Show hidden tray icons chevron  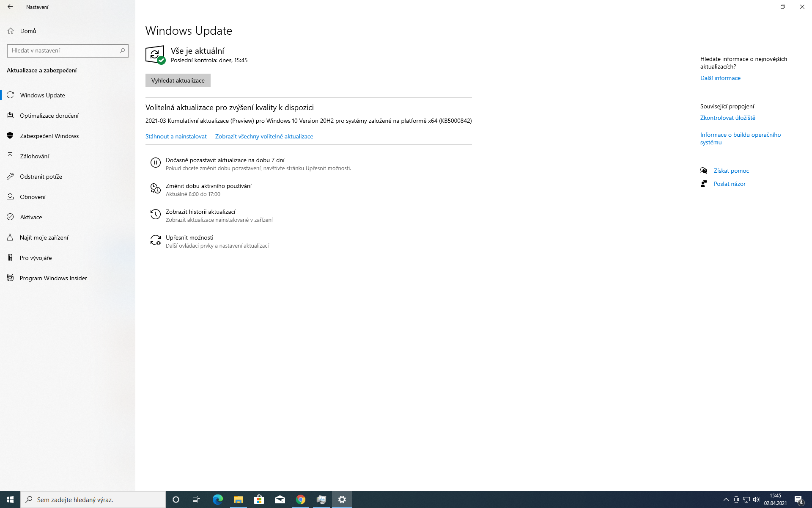coord(726,500)
